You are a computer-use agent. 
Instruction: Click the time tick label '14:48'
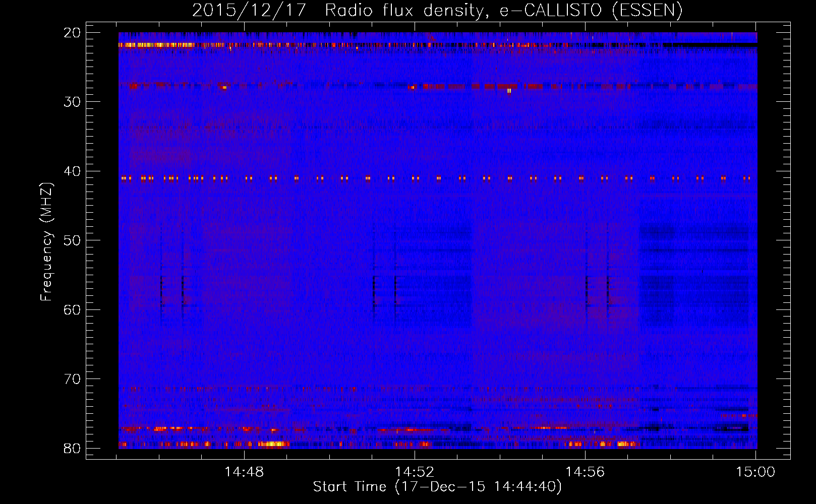point(244,472)
